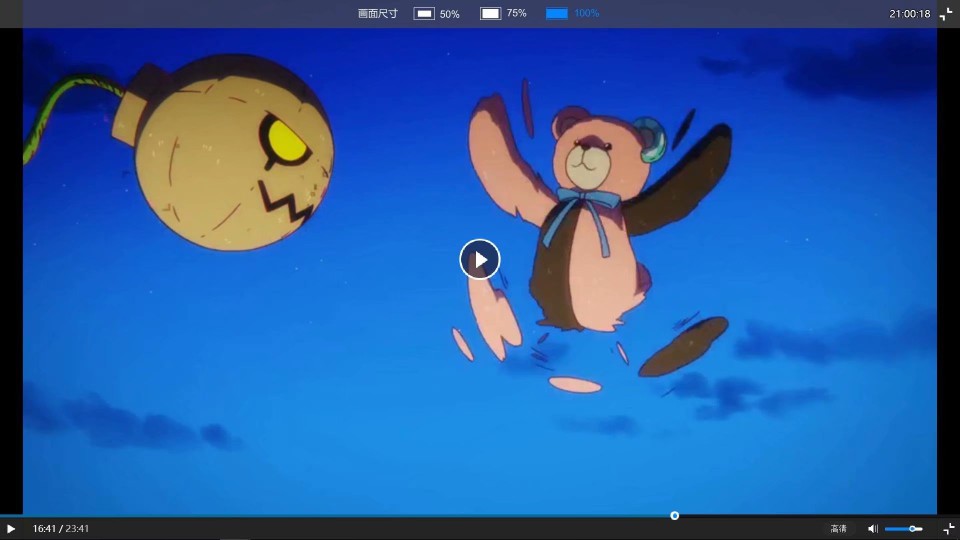Click the volume slider knob
Image resolution: width=960 pixels, height=540 pixels.
(x=912, y=529)
